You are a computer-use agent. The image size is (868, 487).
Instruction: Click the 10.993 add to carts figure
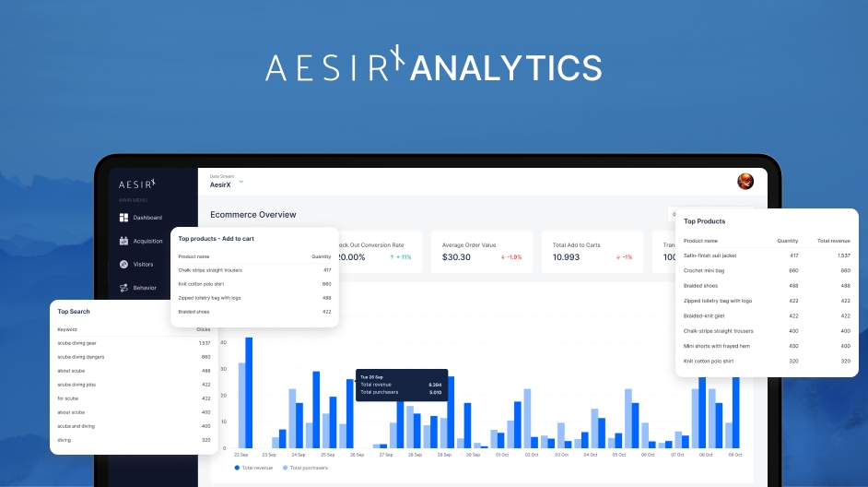pos(566,257)
